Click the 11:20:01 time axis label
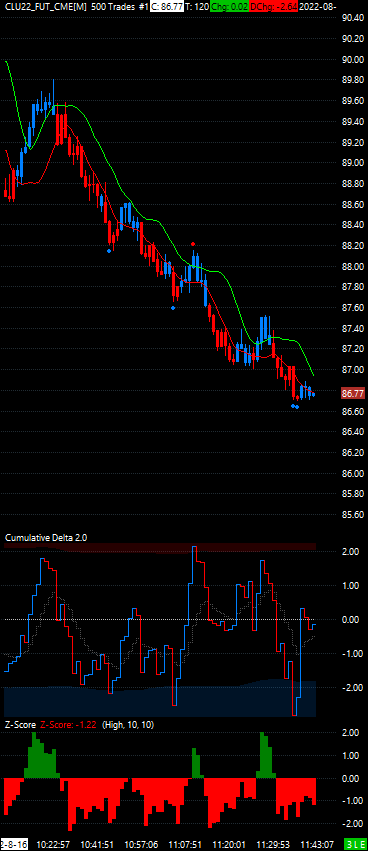This screenshot has height=851, width=368. [x=229, y=844]
